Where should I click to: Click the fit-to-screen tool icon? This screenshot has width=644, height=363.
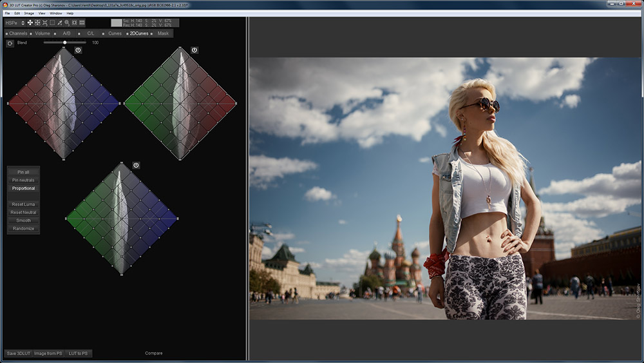(x=37, y=23)
